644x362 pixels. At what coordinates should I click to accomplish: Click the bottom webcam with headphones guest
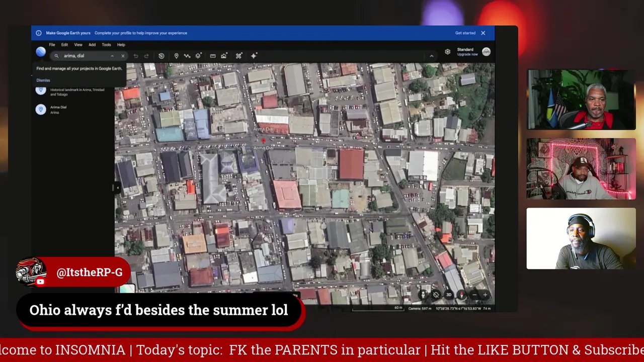click(581, 239)
